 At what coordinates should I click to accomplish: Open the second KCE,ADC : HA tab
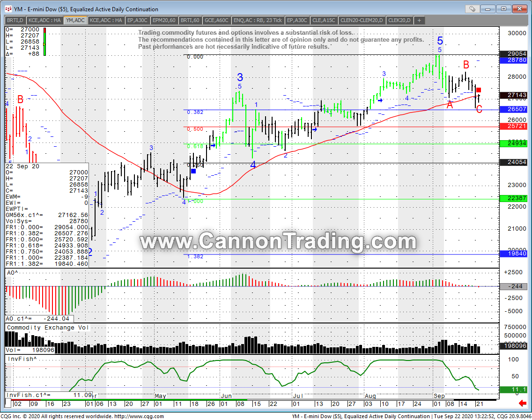pyautogui.click(x=106, y=20)
